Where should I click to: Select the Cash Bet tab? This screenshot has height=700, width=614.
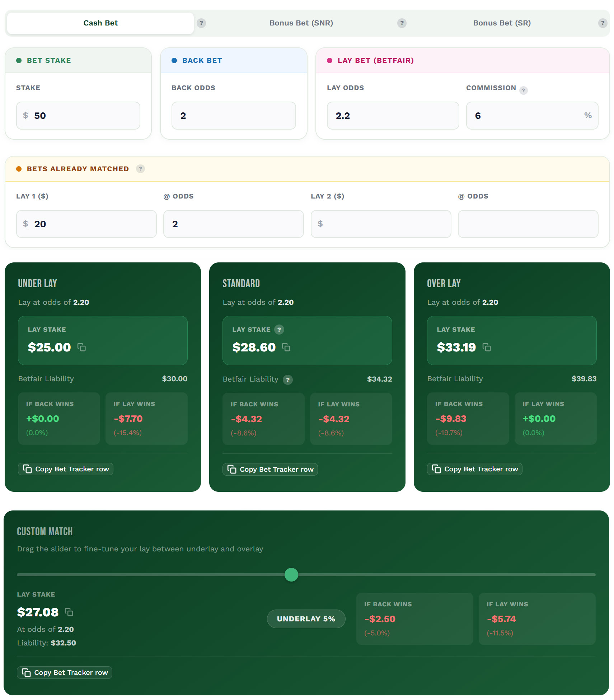point(100,23)
